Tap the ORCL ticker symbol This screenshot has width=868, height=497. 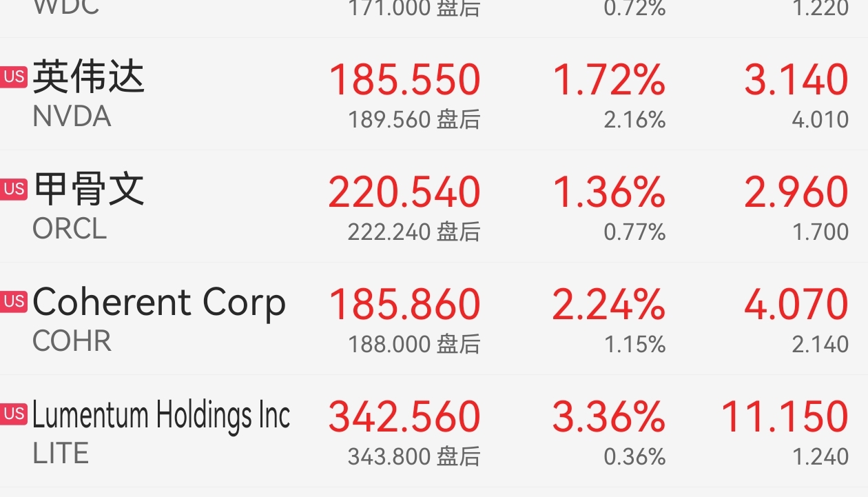[70, 229]
